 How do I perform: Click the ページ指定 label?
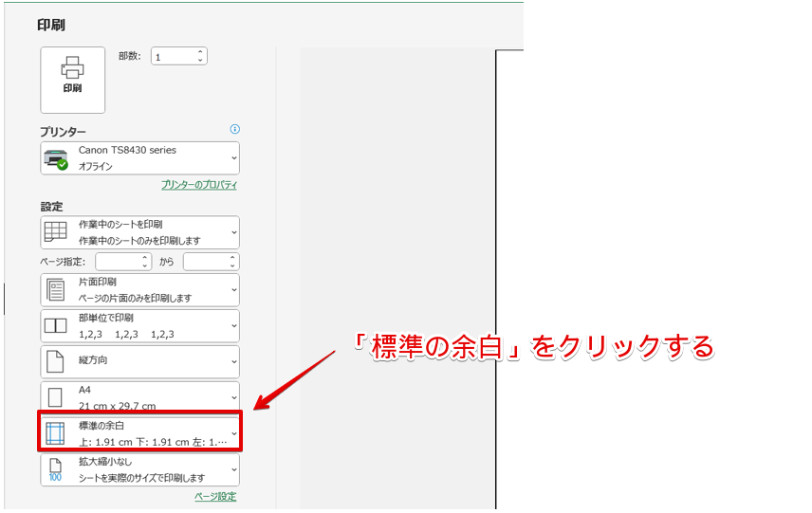[63, 262]
